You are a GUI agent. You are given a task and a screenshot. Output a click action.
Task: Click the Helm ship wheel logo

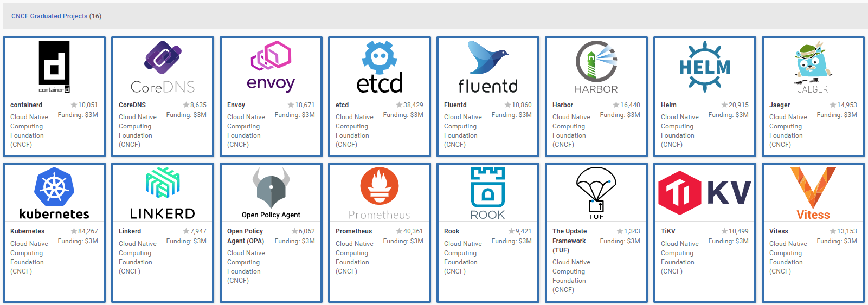point(705,67)
